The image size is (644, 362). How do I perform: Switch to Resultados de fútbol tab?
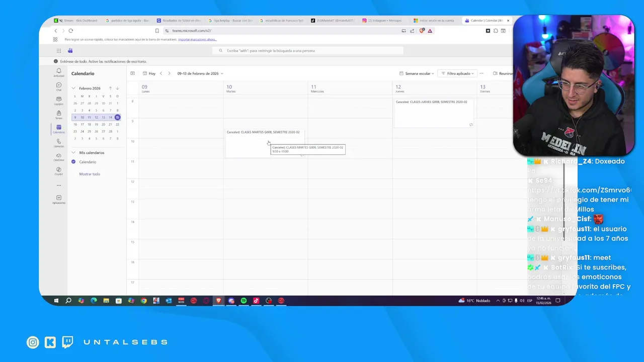coord(180,21)
